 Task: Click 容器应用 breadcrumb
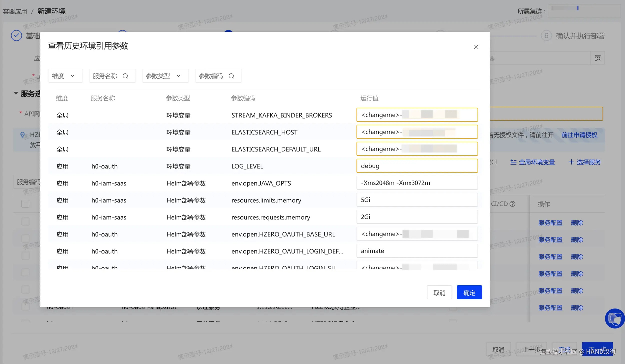click(15, 11)
